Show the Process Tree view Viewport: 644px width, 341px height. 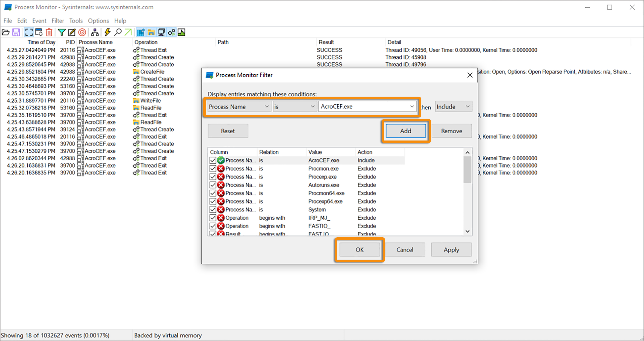pyautogui.click(x=95, y=32)
